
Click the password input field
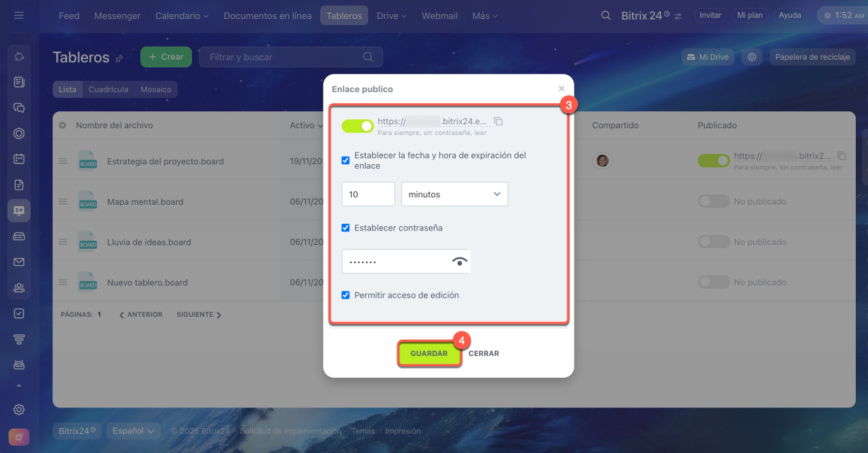pyautogui.click(x=406, y=261)
